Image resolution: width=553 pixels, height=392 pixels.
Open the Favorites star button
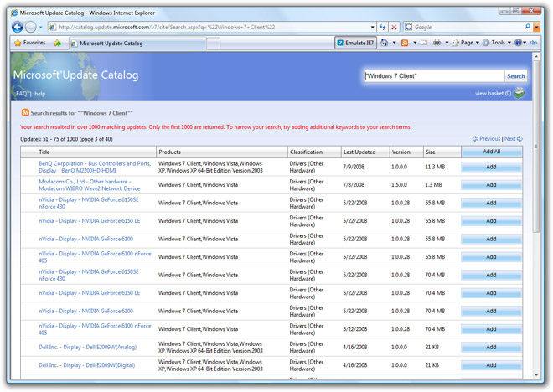pyautogui.click(x=30, y=43)
